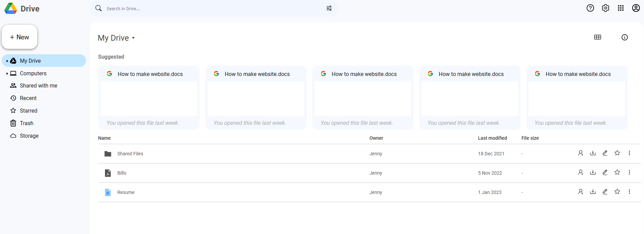Open Drive settings gear
Viewport: 644px width, 234px height.
[605, 8]
